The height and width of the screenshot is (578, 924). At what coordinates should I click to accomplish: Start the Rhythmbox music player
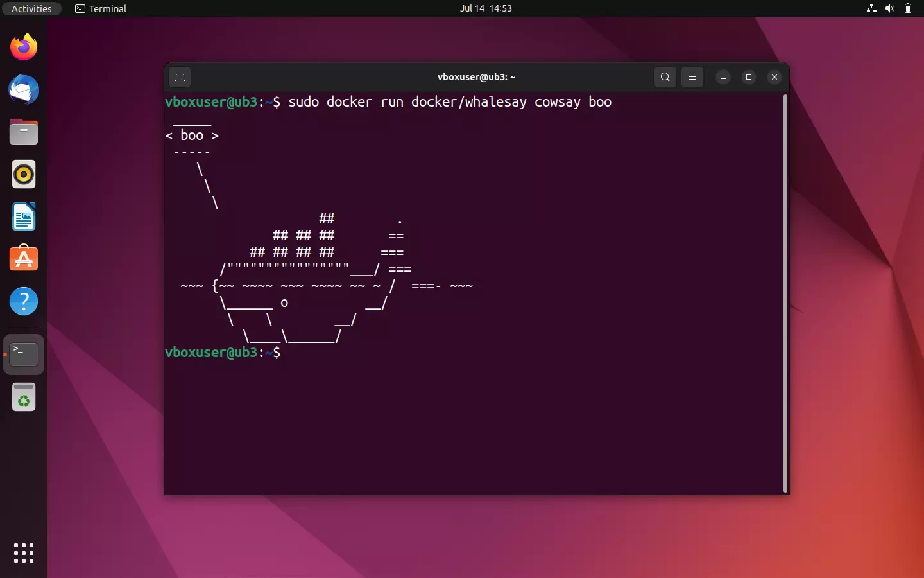point(23,174)
